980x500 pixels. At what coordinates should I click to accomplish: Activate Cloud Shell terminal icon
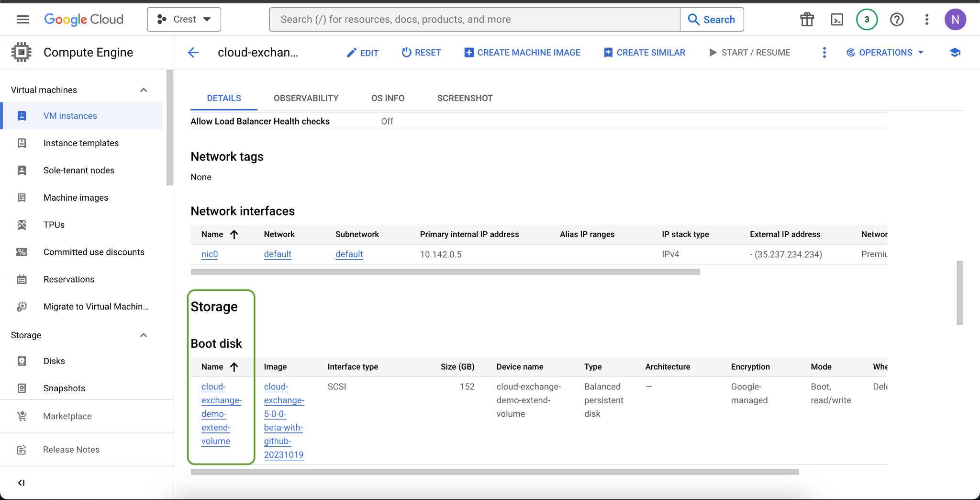(x=837, y=20)
